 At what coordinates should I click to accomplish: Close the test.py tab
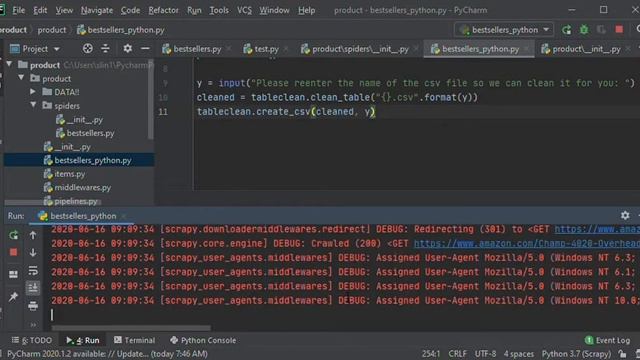pyautogui.click(x=286, y=49)
